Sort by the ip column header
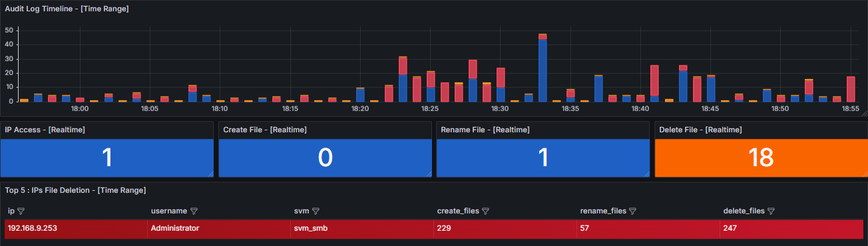868x246 pixels. point(11,211)
